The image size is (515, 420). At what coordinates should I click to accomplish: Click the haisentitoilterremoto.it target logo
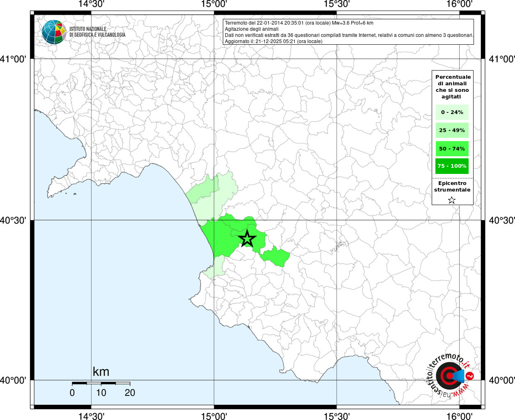pos(450,376)
